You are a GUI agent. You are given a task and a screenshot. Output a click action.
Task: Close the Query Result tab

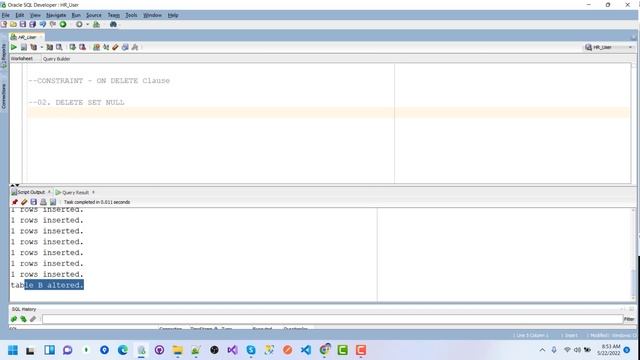[93, 192]
